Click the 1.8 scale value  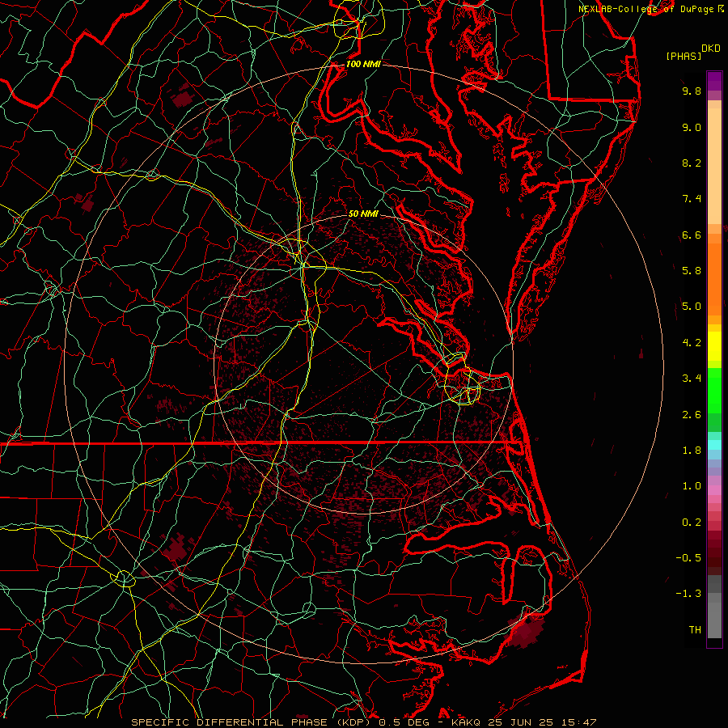[692, 451]
